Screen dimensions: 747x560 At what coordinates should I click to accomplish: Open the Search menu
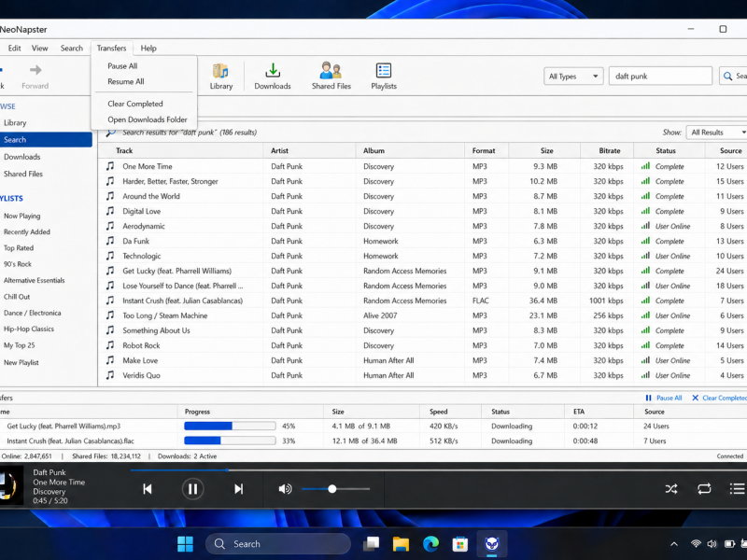(72, 49)
